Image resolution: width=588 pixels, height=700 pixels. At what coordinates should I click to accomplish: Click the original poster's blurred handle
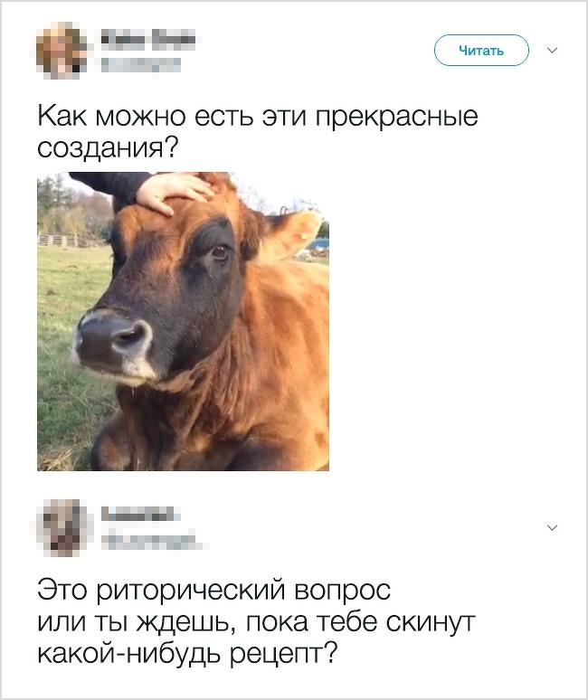140,65
